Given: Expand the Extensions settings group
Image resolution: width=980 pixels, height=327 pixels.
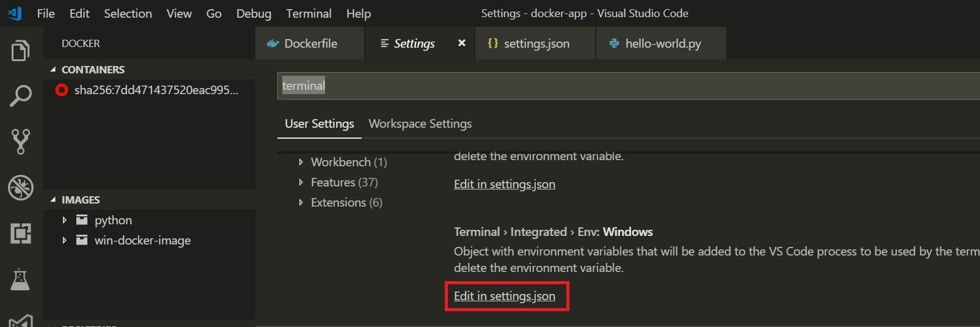Looking at the screenshot, I should point(301,202).
